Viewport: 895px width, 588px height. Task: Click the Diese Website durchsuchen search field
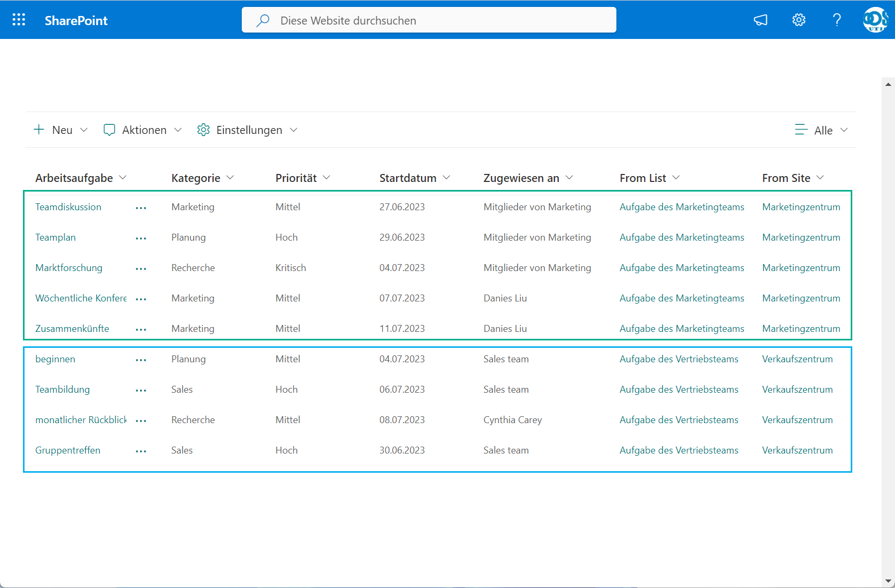click(429, 20)
